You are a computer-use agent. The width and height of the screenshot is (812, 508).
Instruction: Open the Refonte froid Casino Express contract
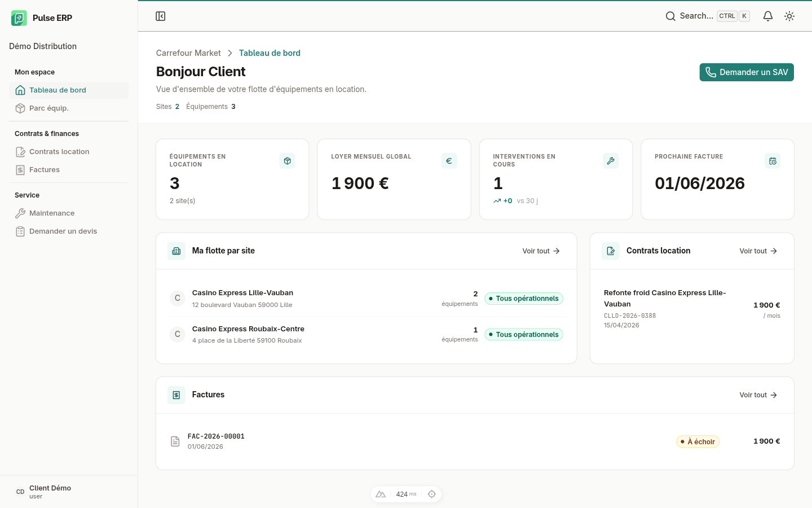pos(692,309)
